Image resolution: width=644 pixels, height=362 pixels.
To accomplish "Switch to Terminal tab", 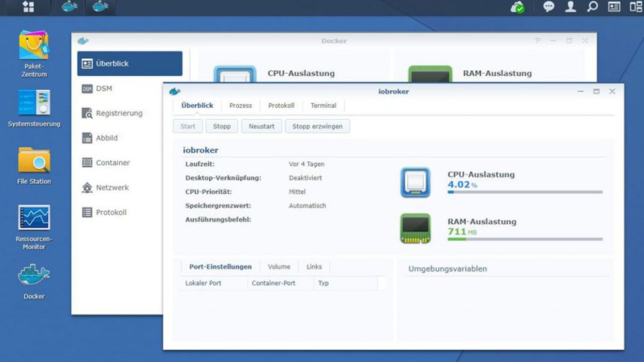I will pos(324,106).
